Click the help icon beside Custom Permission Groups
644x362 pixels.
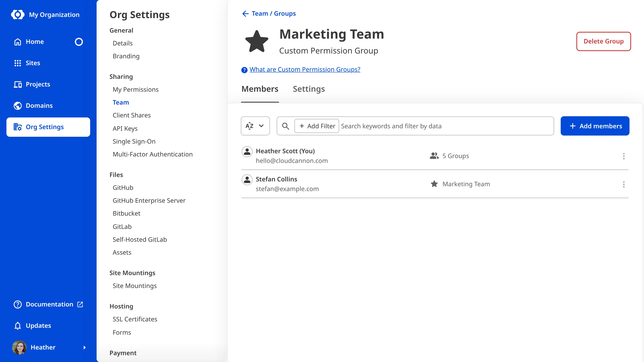[244, 70]
